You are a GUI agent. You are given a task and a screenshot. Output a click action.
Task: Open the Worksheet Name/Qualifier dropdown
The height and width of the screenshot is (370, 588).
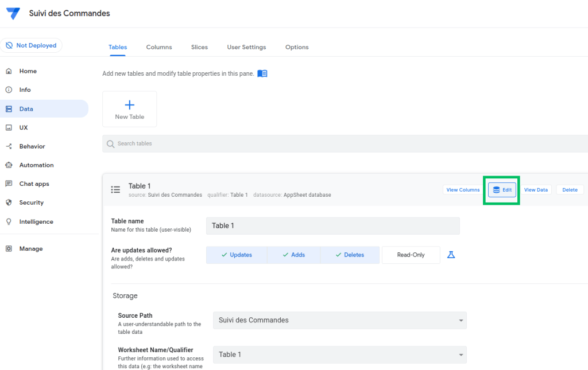(340, 355)
